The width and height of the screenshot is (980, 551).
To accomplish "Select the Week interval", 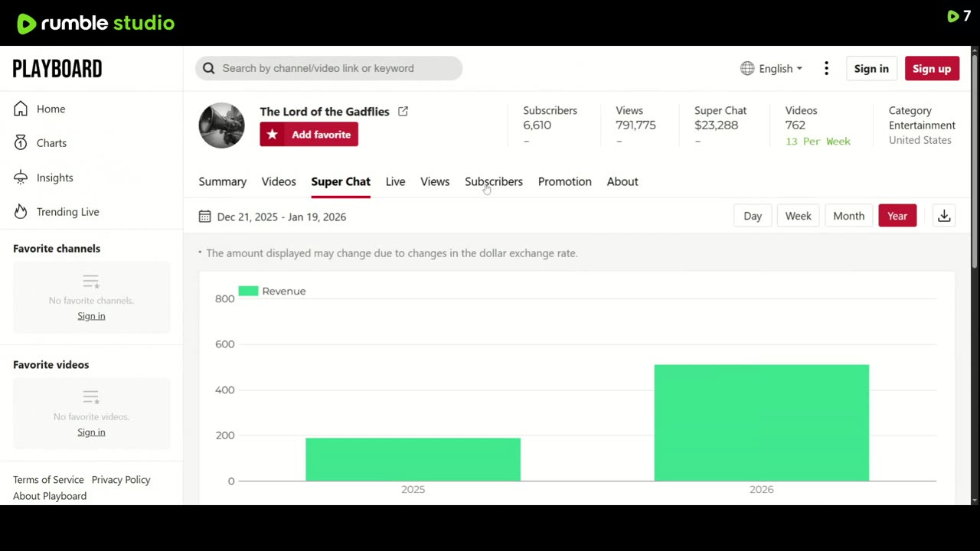I will 798,216.
